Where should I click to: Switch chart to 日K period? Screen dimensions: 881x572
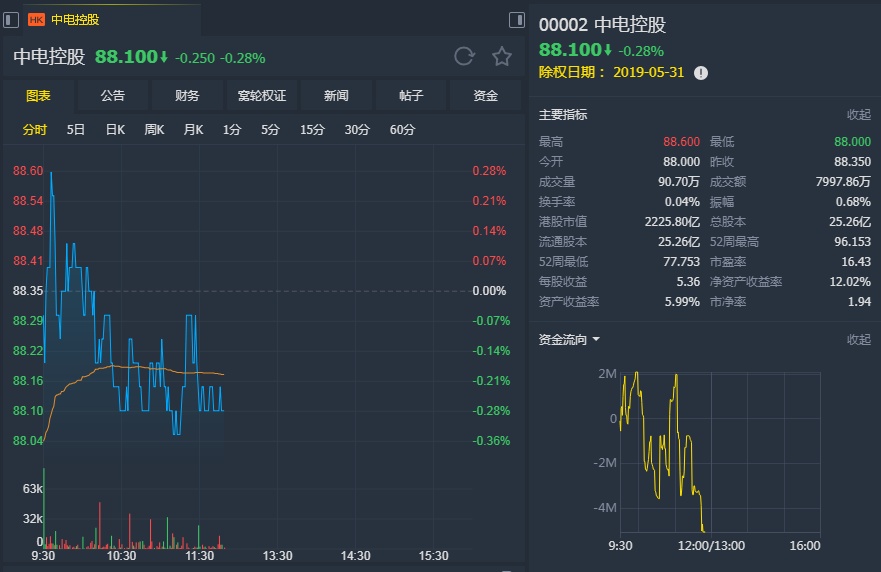coord(115,130)
